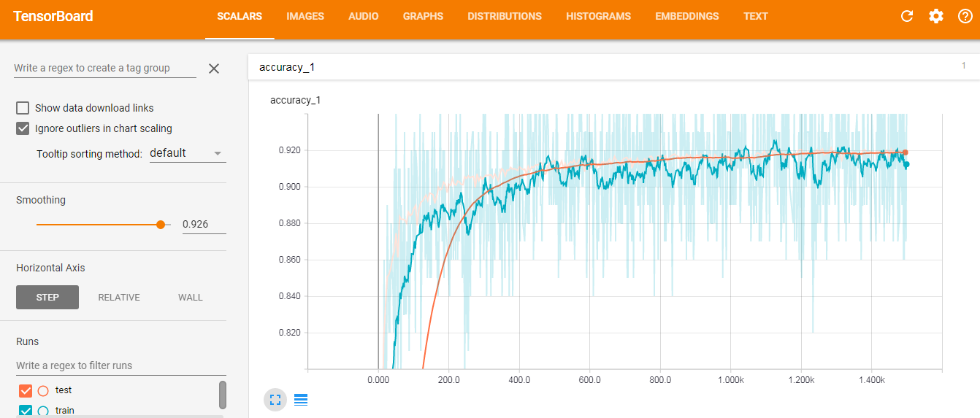Click the 1.000k x-axis label
The image size is (980, 418).
730,380
